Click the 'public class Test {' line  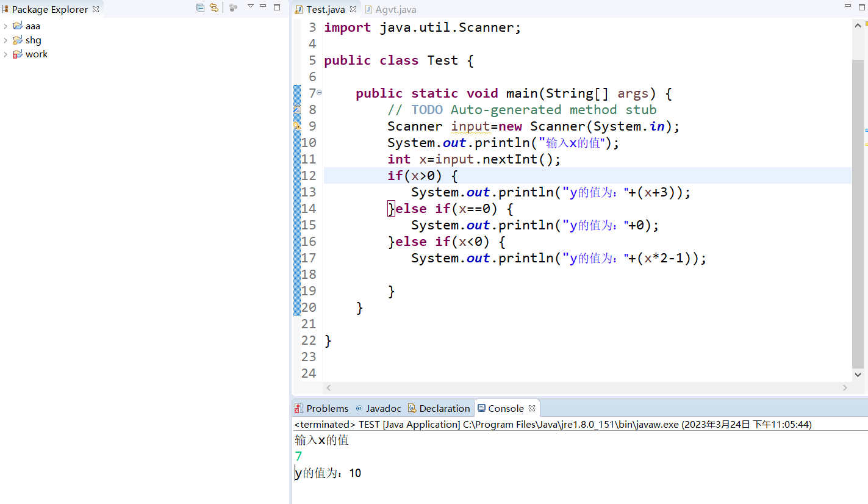pos(399,60)
